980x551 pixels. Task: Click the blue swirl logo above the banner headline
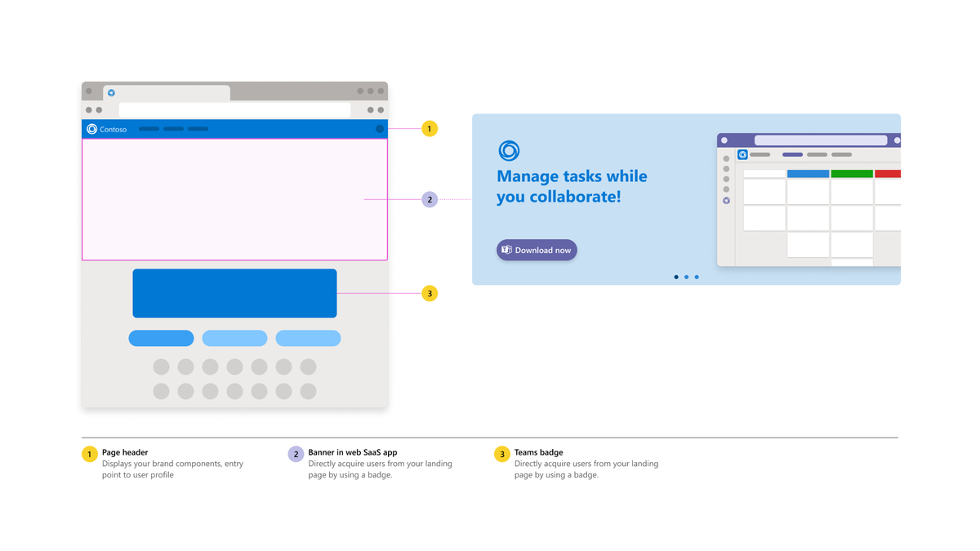click(509, 150)
